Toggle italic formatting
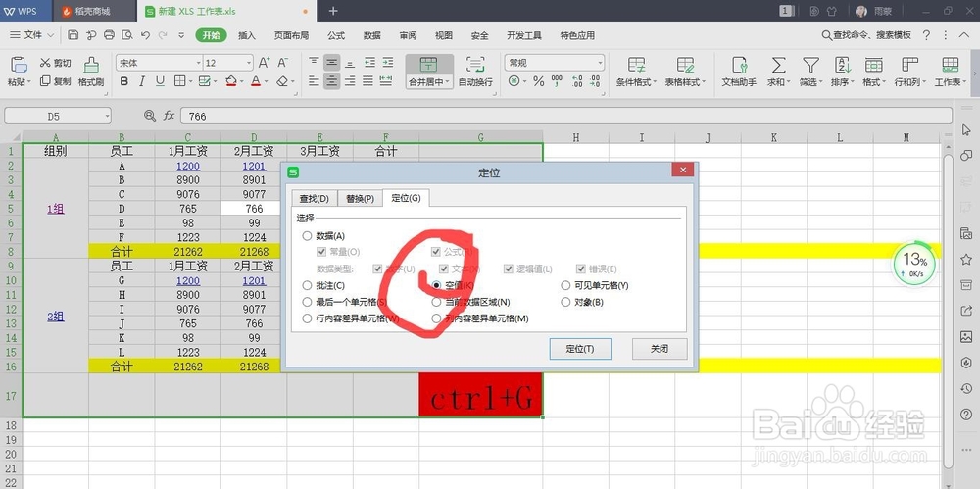 (x=142, y=81)
